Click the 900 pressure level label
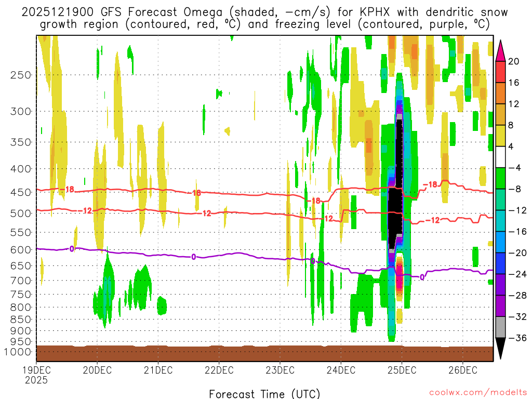Viewport: 532px width, 399px height. point(21,330)
